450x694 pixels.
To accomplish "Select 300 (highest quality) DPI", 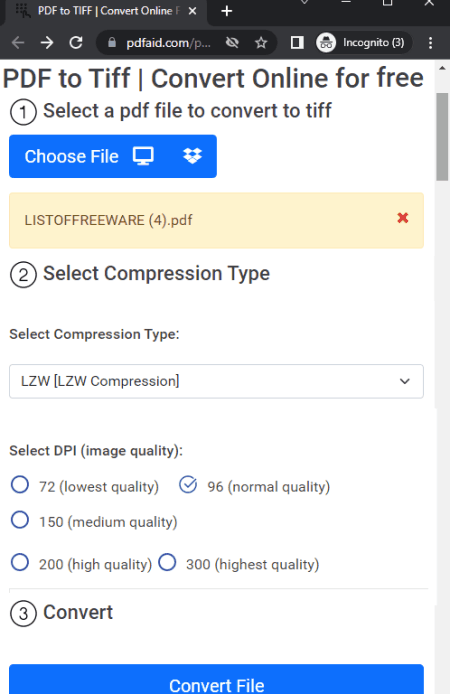I will [x=167, y=562].
